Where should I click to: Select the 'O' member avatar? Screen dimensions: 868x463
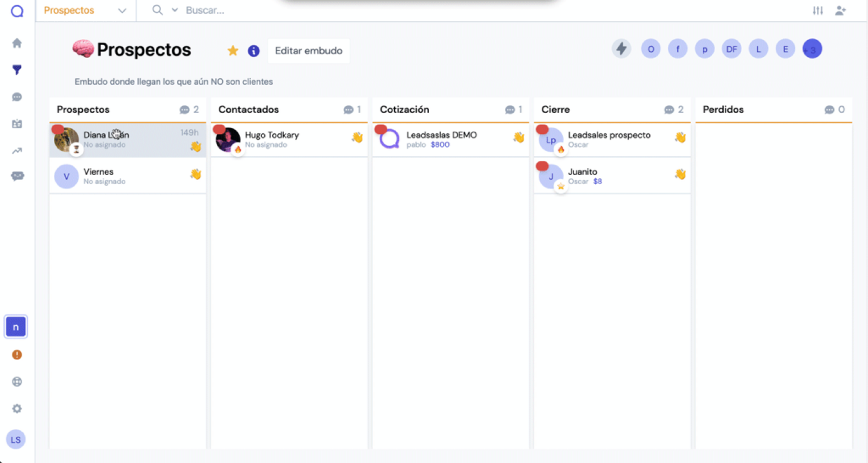click(651, 49)
